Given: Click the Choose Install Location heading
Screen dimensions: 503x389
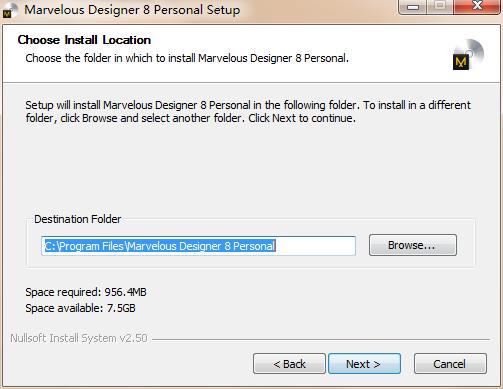Looking at the screenshot, I should coord(84,40).
